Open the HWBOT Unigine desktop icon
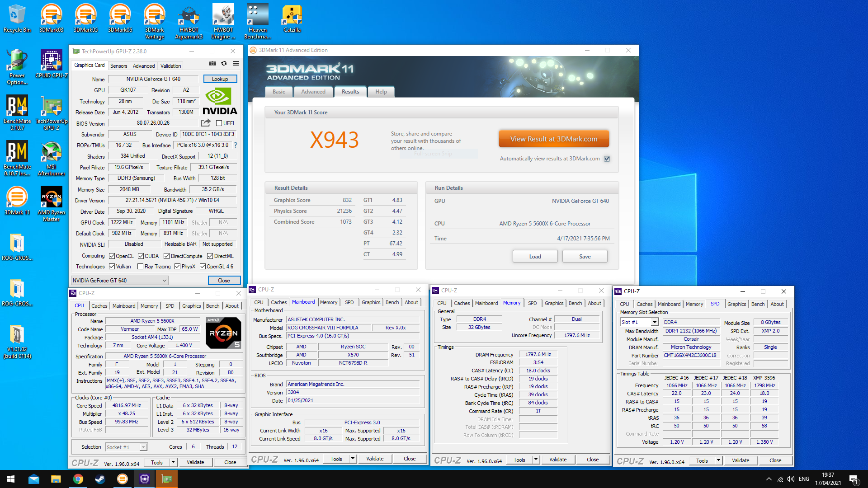This screenshot has width=868, height=488. coord(223,21)
